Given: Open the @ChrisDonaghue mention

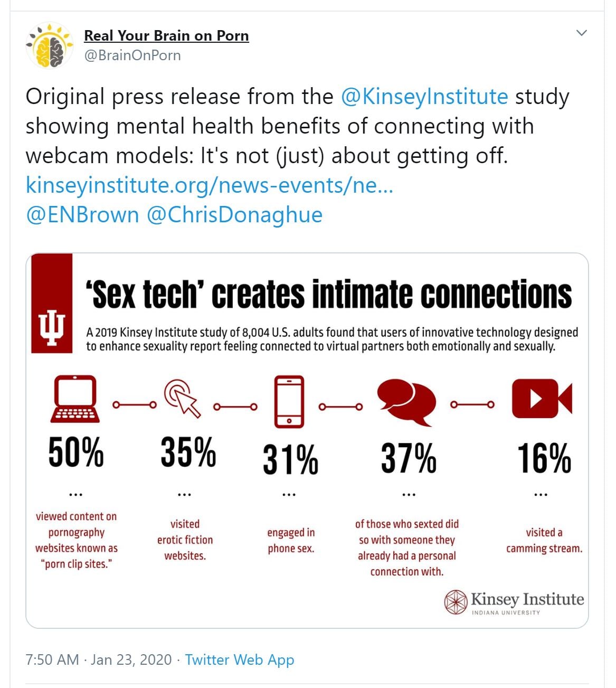Looking at the screenshot, I should coord(234,215).
